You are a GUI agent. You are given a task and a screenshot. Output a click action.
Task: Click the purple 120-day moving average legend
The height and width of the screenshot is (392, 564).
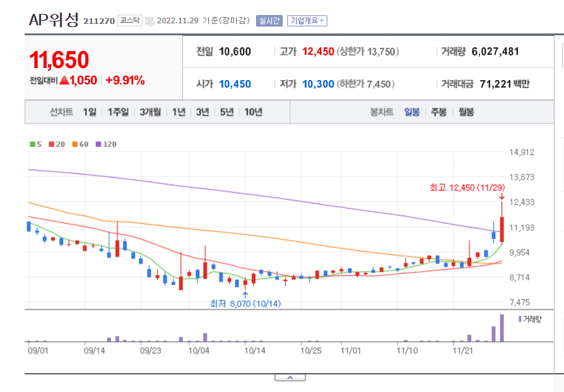point(106,144)
